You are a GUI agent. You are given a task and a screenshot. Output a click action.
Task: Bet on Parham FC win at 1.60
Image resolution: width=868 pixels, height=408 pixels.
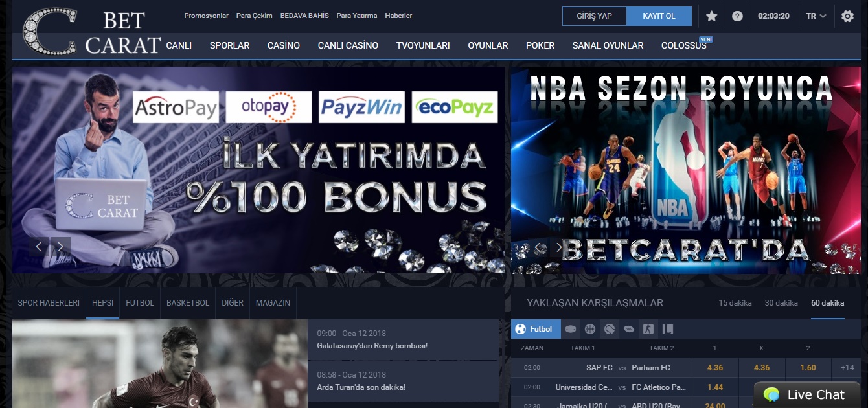click(x=808, y=368)
